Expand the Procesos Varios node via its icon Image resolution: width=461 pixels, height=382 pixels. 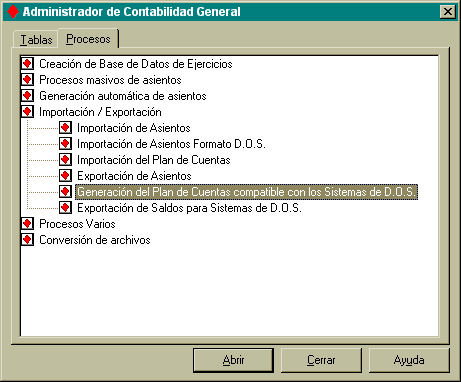[x=27, y=224]
